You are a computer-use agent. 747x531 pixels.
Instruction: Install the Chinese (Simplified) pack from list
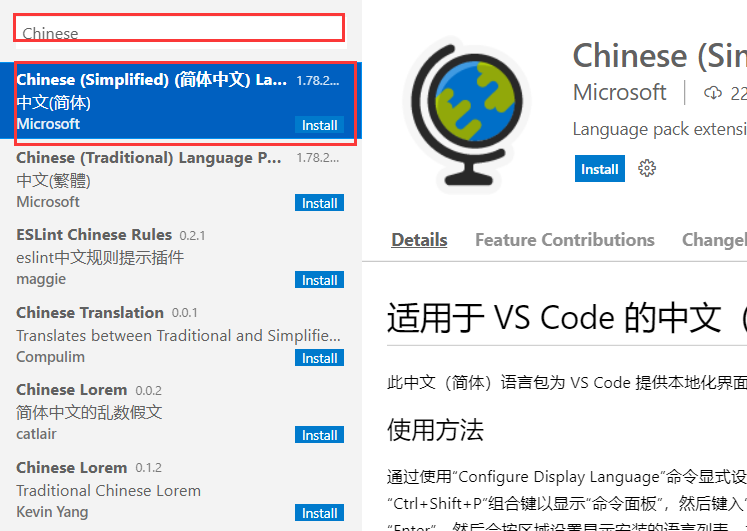(x=319, y=125)
